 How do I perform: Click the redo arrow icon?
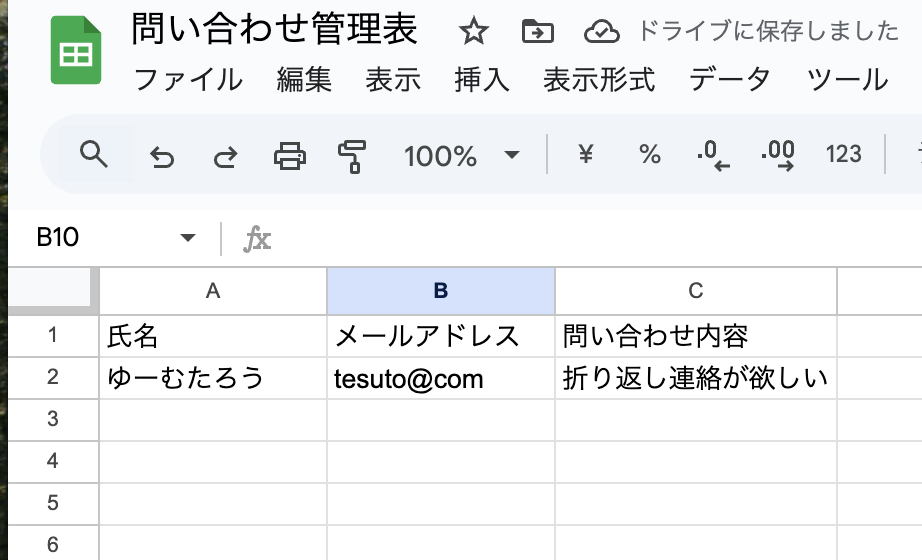[226, 156]
